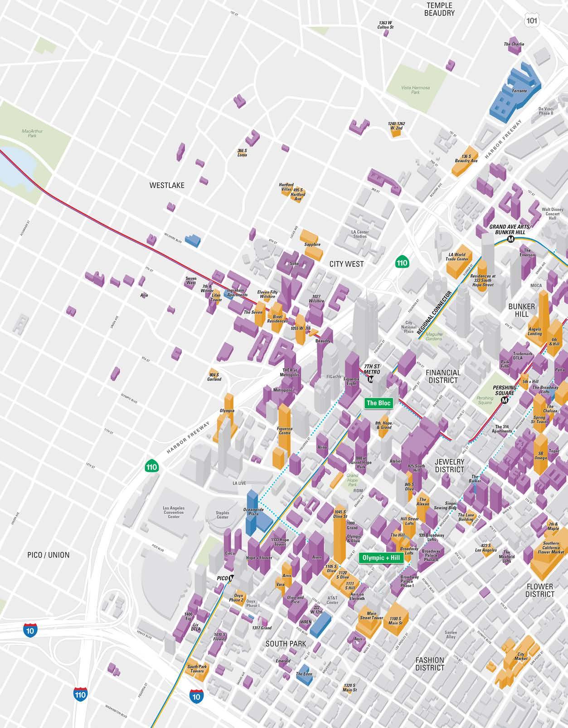Click the 1320 S Main St label
568x728 pixels.
pos(350,688)
